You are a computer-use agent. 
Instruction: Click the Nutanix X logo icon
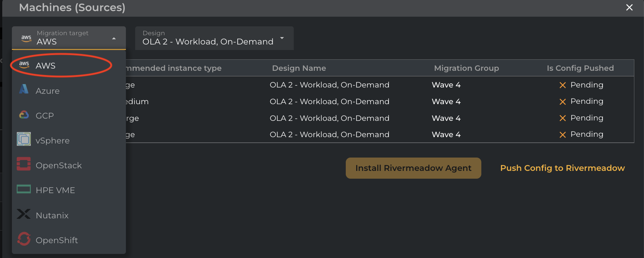[x=24, y=214]
